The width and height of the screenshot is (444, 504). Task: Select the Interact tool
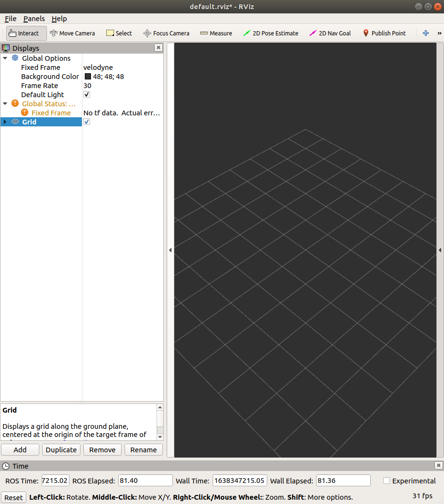point(26,33)
